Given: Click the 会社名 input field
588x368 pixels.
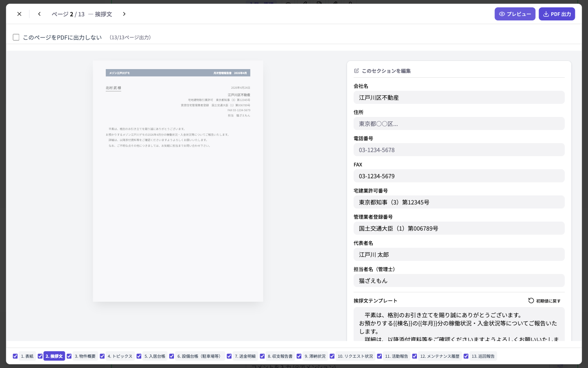Looking at the screenshot, I should (459, 97).
